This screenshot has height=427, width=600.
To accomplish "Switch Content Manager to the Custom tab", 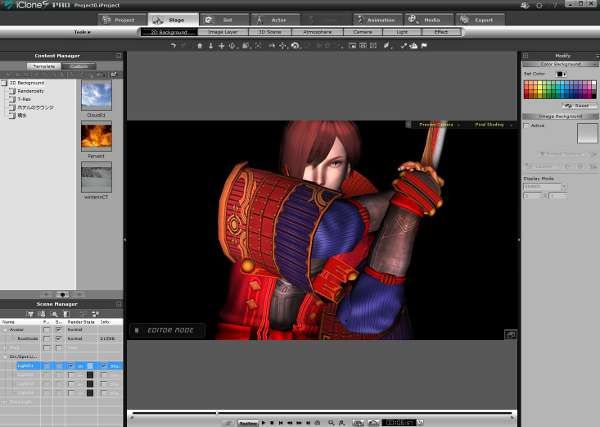I will pos(79,67).
